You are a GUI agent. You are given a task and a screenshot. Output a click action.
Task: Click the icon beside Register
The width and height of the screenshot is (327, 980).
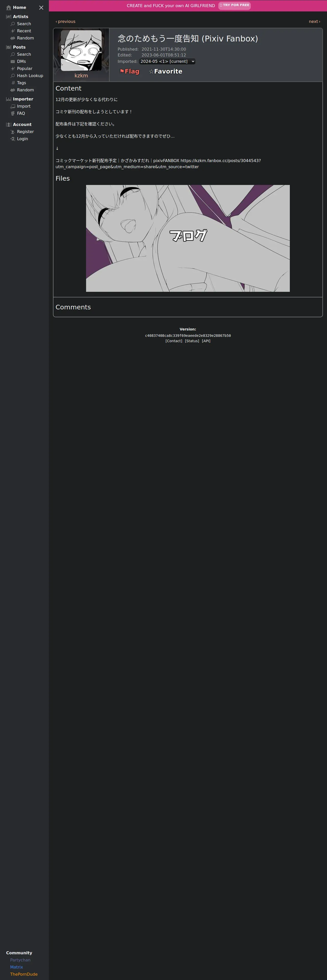point(13,132)
